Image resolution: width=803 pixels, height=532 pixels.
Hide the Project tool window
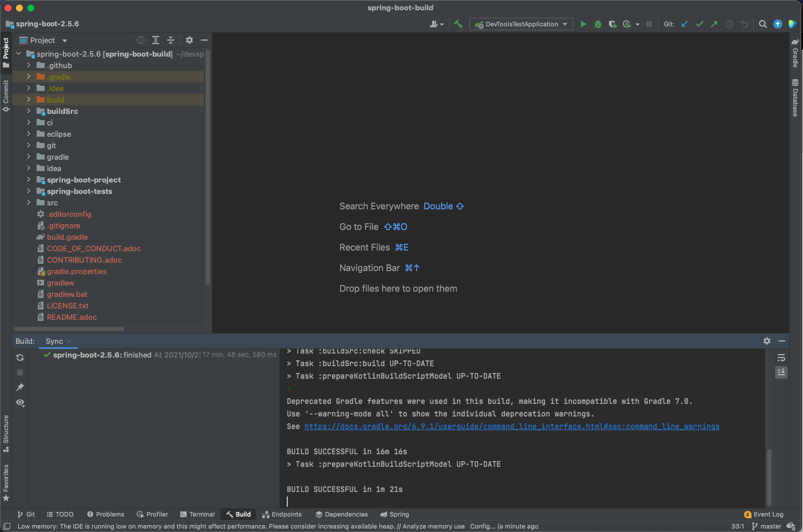(204, 40)
